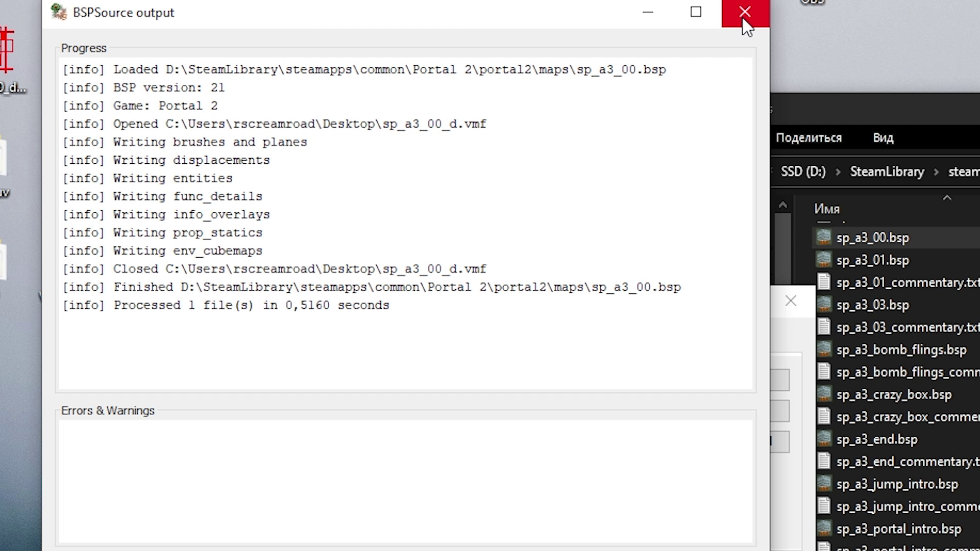Click the 'Writing prop_statics' log line
This screenshot has width=980, height=551.
pos(162,233)
